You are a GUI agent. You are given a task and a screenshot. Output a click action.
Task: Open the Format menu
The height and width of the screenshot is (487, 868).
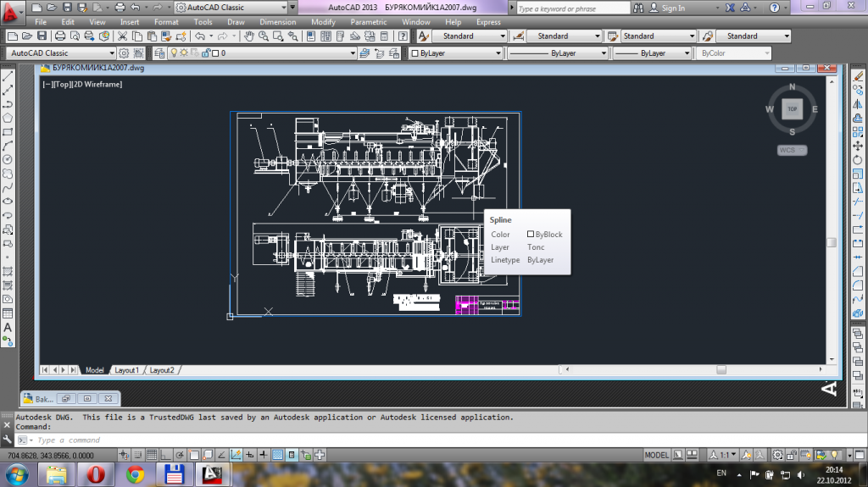tap(166, 22)
